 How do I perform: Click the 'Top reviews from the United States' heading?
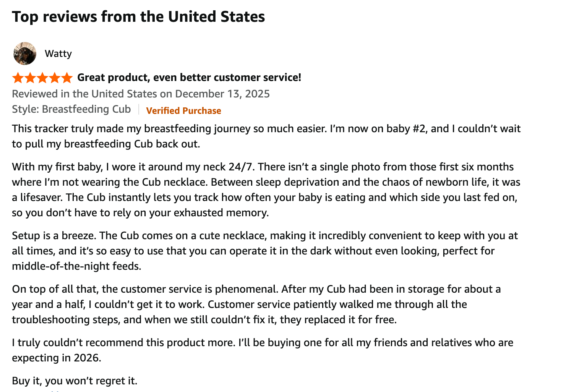coord(138,17)
